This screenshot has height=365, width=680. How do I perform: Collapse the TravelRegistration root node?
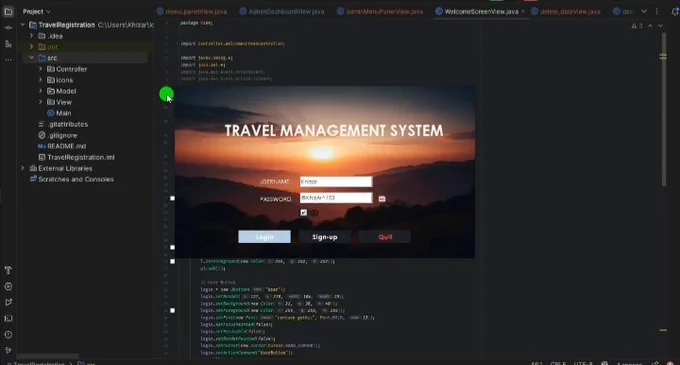point(23,25)
